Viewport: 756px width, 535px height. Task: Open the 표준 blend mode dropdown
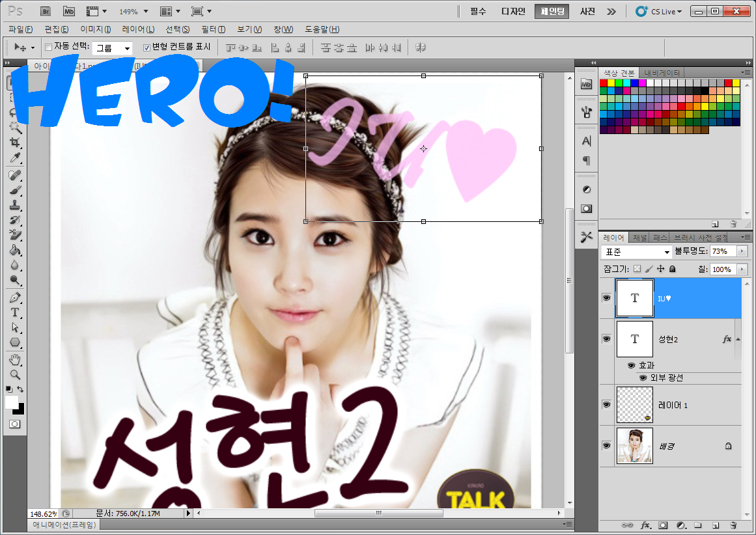tap(636, 252)
